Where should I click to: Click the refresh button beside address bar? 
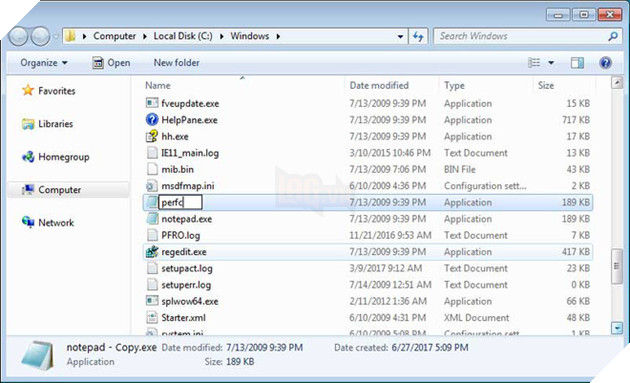pyautogui.click(x=418, y=37)
